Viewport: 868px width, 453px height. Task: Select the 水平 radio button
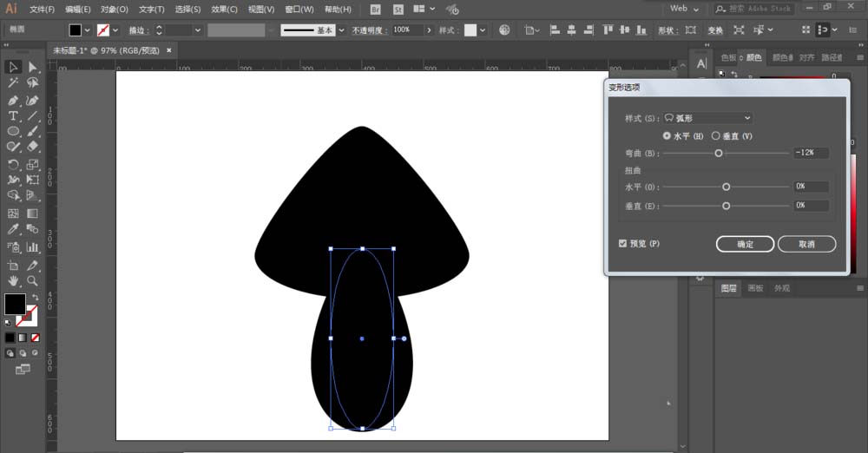(667, 136)
